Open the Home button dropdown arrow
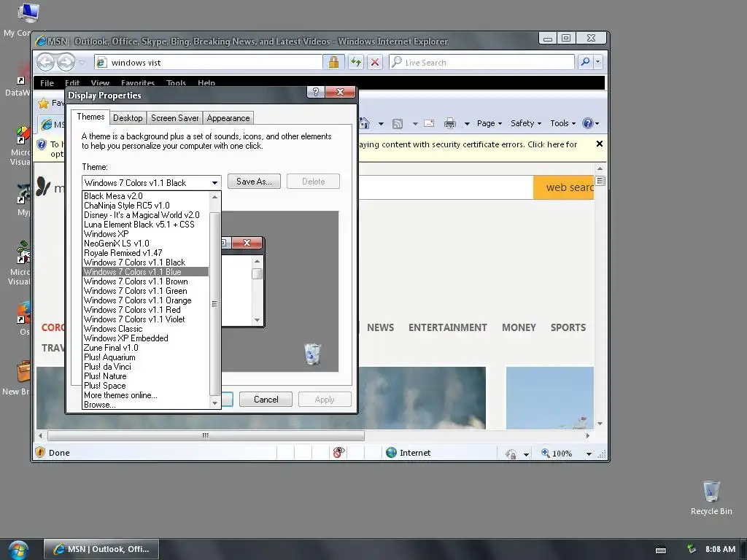747x560 pixels. (381, 124)
